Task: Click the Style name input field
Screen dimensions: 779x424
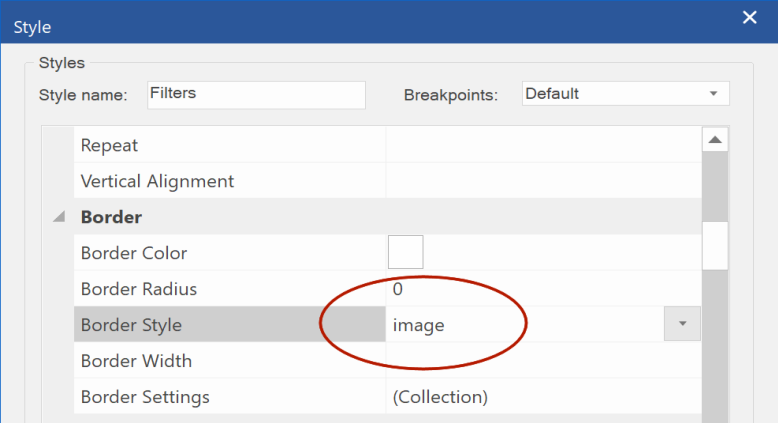Action: tap(256, 95)
